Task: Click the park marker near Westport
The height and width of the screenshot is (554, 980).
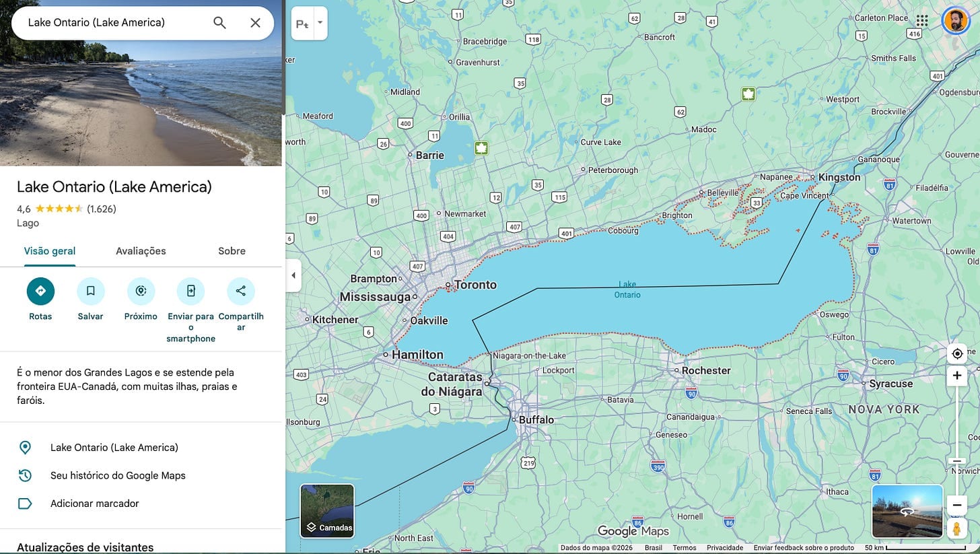Action: [x=748, y=94]
